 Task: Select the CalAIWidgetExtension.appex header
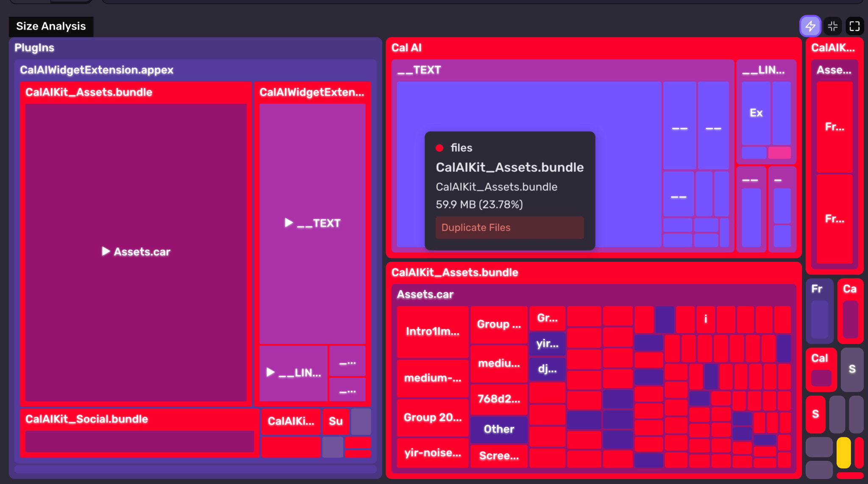click(97, 70)
